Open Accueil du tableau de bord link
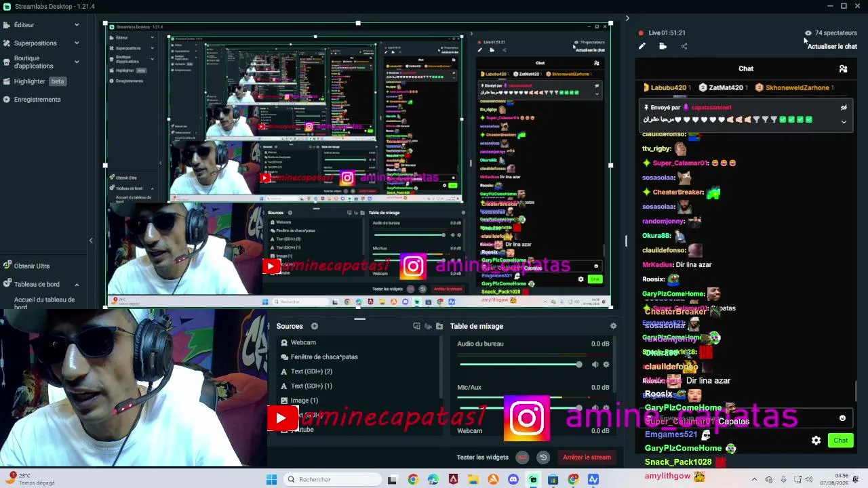 [44, 303]
